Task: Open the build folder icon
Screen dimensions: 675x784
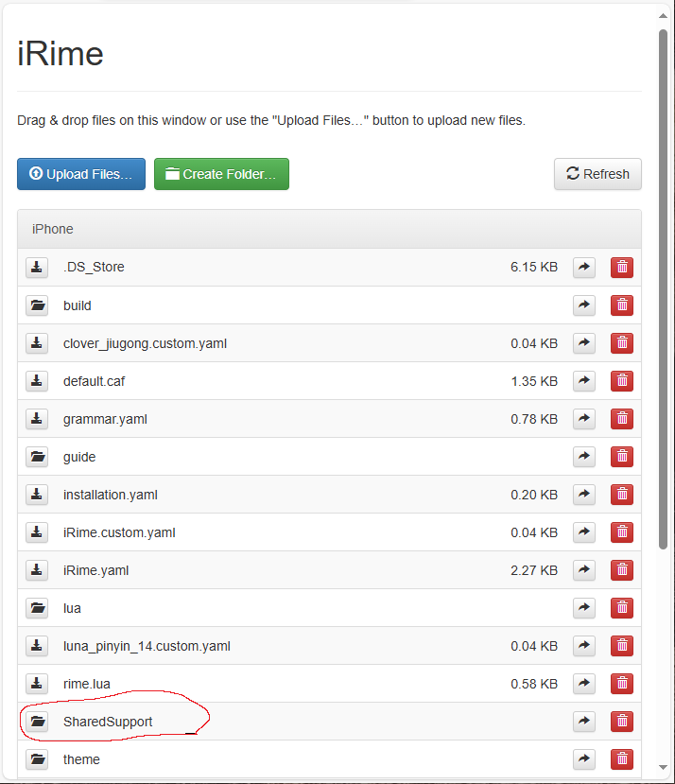Action: (37, 305)
